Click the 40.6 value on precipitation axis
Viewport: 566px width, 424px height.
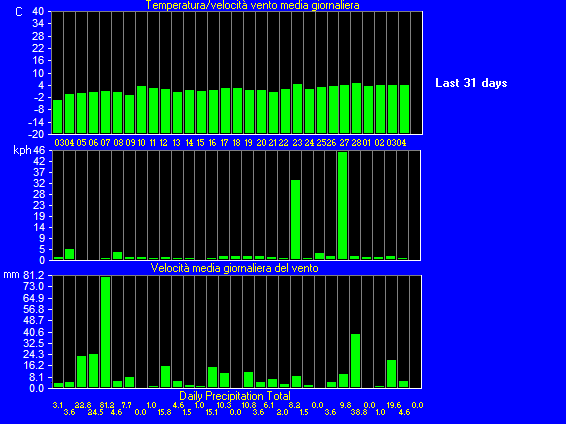(x=34, y=332)
